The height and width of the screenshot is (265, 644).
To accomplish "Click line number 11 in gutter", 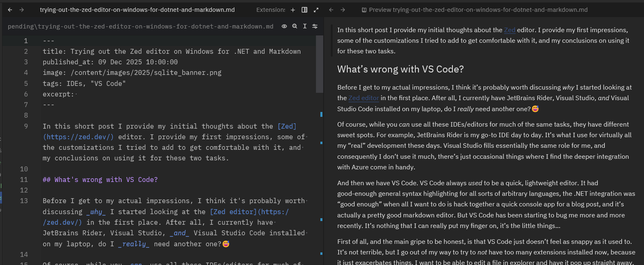I will 24,180.
